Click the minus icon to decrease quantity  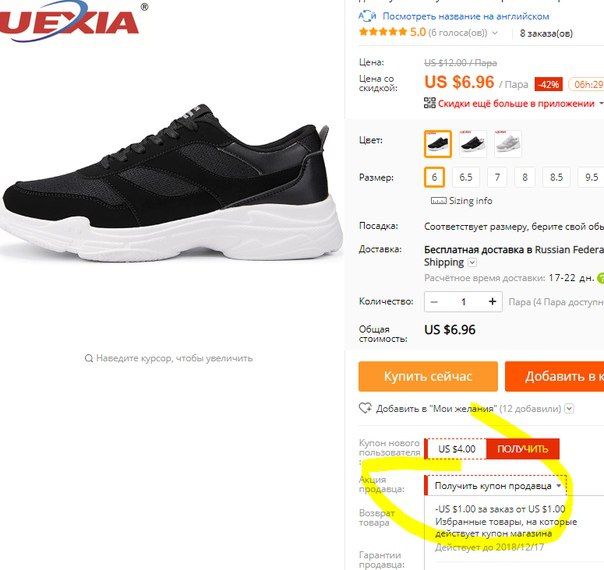pyautogui.click(x=434, y=302)
